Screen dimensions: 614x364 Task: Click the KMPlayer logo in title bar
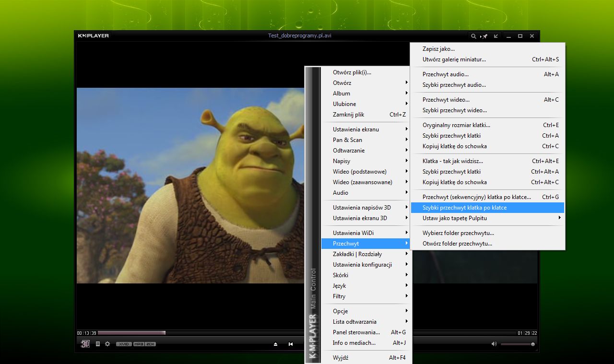point(94,36)
